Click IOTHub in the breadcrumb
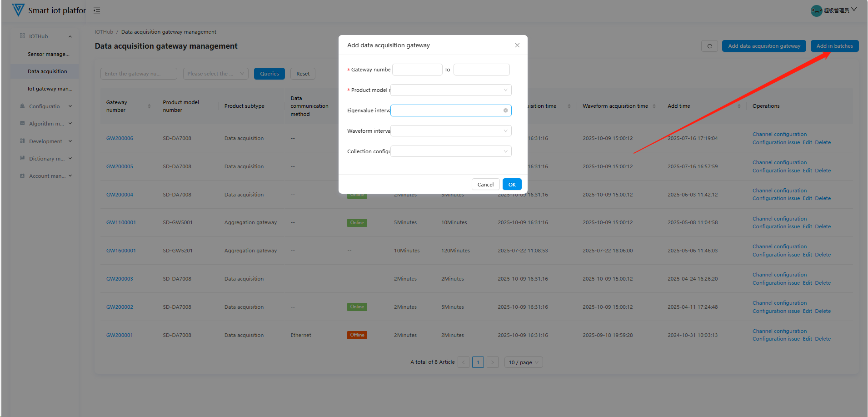868x417 pixels. pos(104,32)
